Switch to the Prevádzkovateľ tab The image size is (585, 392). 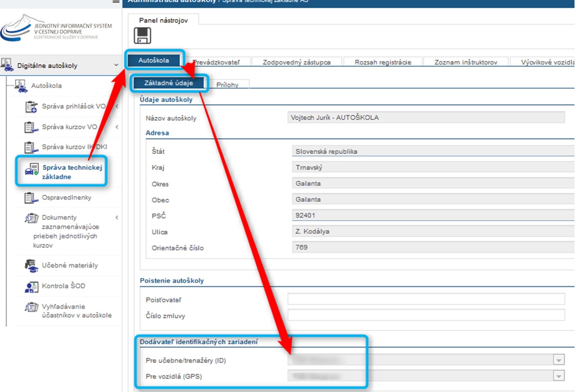pos(217,62)
